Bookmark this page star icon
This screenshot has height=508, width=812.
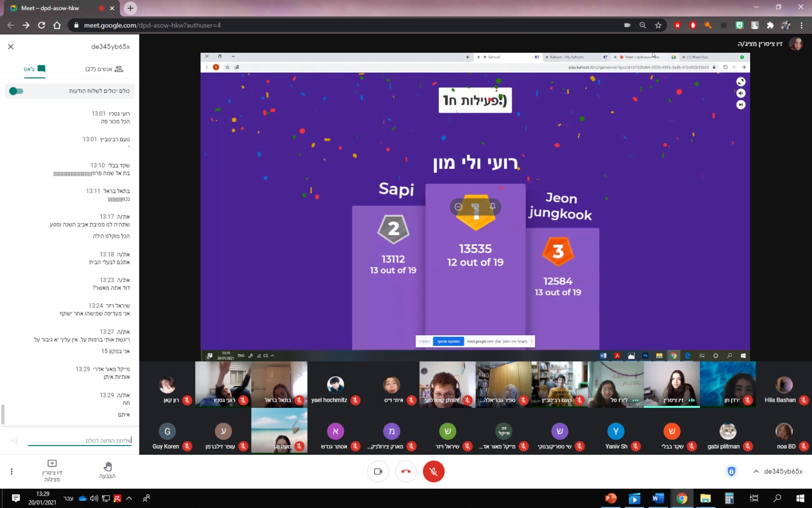tap(658, 25)
